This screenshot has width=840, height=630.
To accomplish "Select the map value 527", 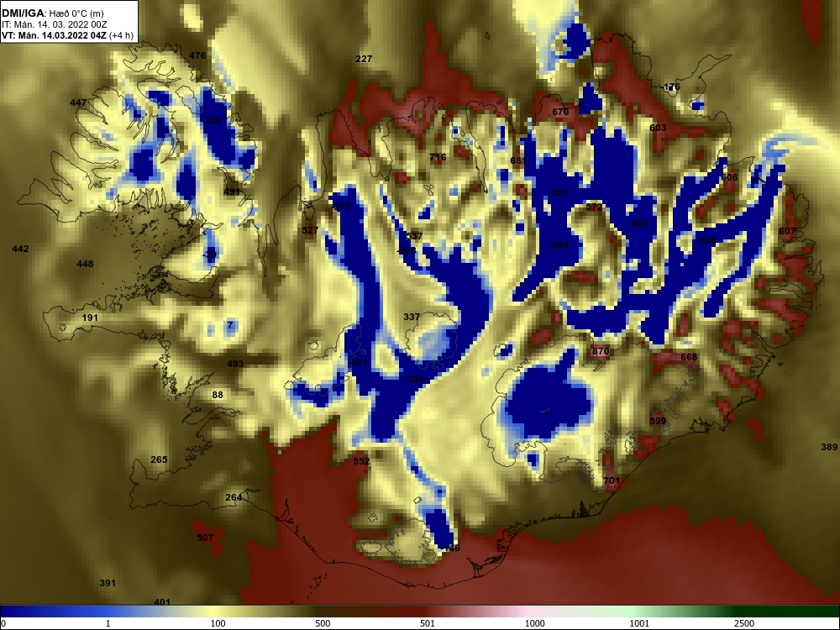I will [x=310, y=230].
